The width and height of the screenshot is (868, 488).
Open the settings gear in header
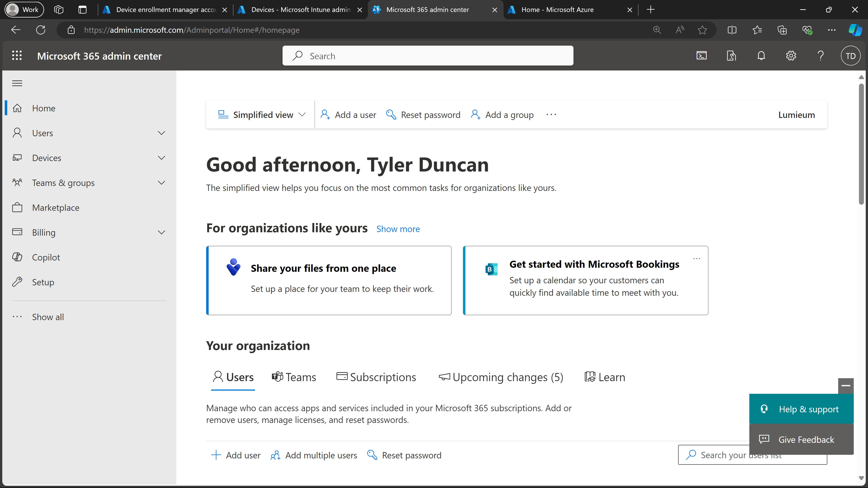pyautogui.click(x=791, y=56)
